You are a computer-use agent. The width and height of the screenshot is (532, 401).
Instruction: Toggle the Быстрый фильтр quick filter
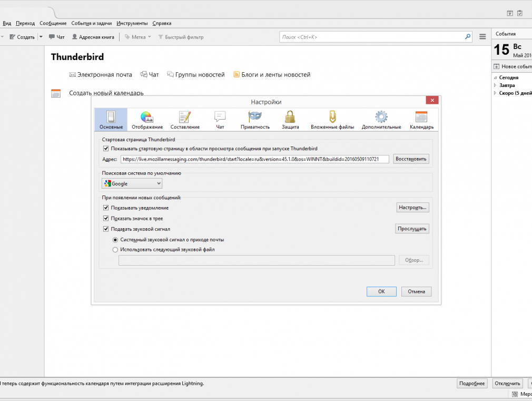[181, 37]
